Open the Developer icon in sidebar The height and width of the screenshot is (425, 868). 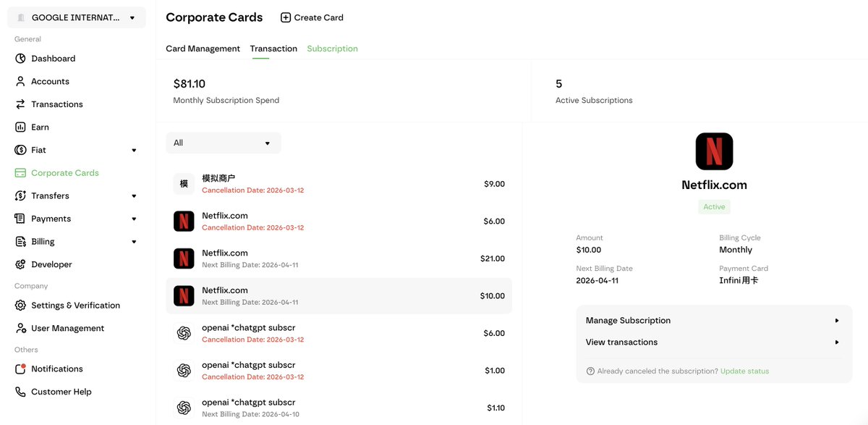point(20,265)
